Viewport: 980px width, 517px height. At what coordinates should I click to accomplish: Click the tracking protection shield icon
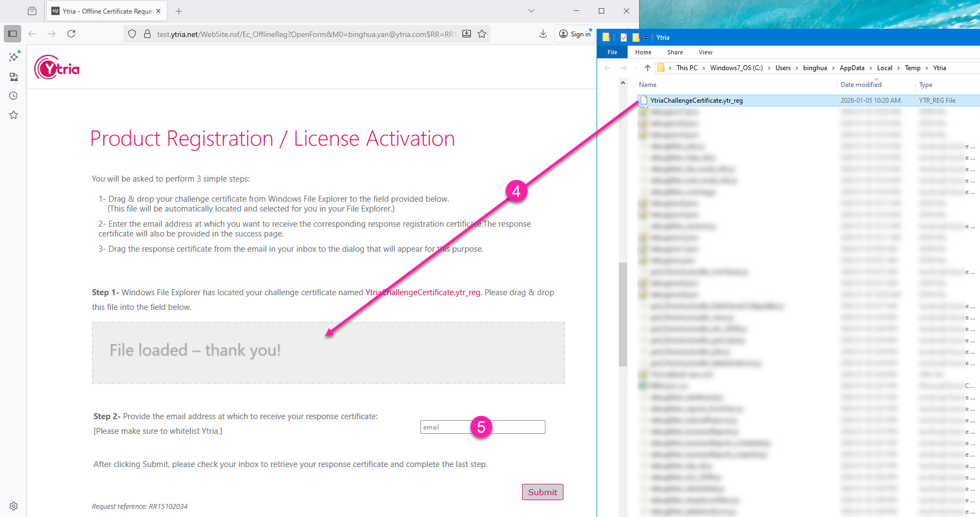click(132, 34)
